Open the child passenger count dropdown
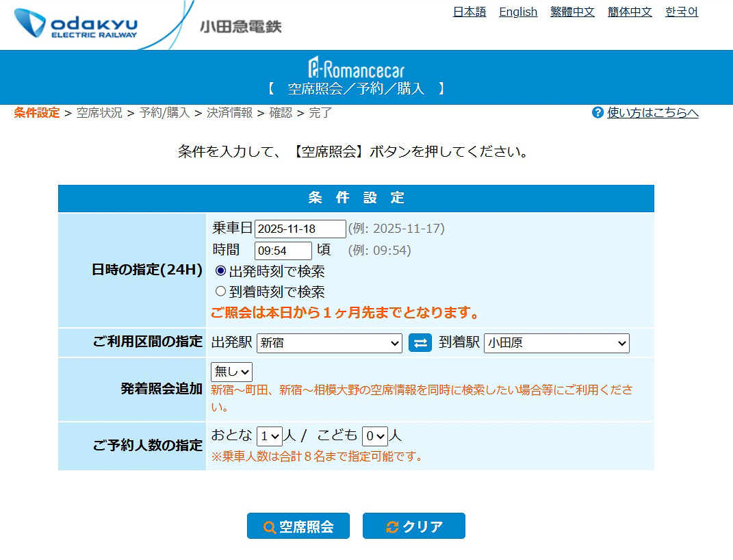Screen dimensions: 733x560 pyautogui.click(x=375, y=436)
